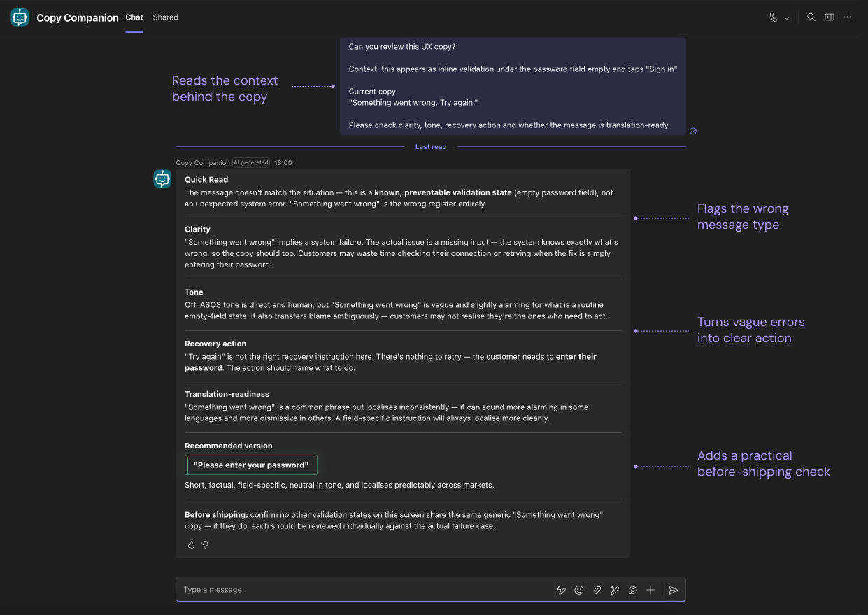Click the "Short, factual, field-specific" sentence
Image resolution: width=868 pixels, height=615 pixels.
(x=339, y=485)
